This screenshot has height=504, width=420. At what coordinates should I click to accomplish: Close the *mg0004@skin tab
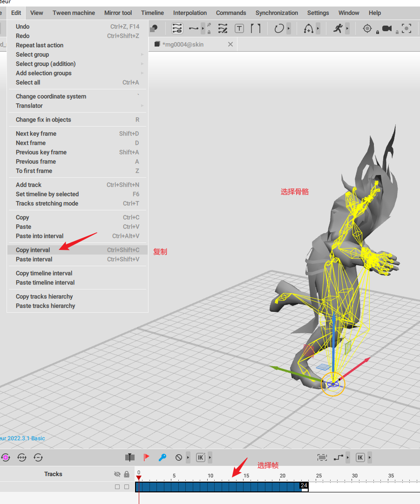click(230, 44)
